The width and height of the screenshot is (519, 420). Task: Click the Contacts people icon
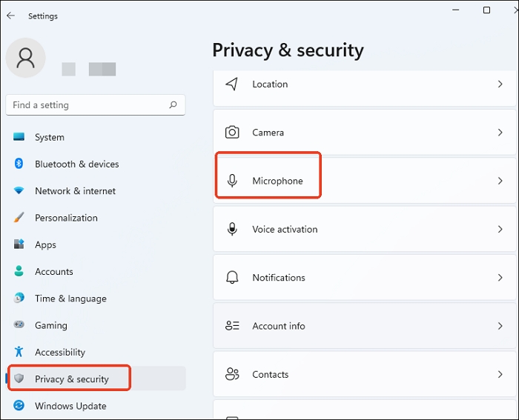pyautogui.click(x=232, y=374)
